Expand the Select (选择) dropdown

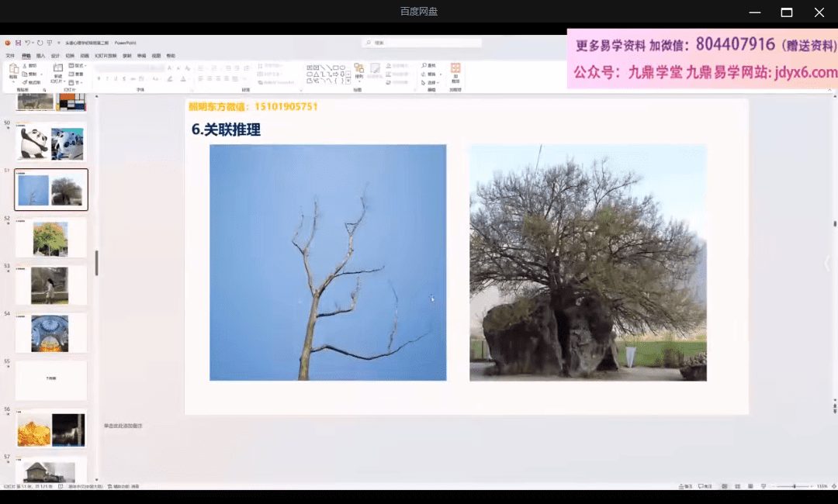431,82
